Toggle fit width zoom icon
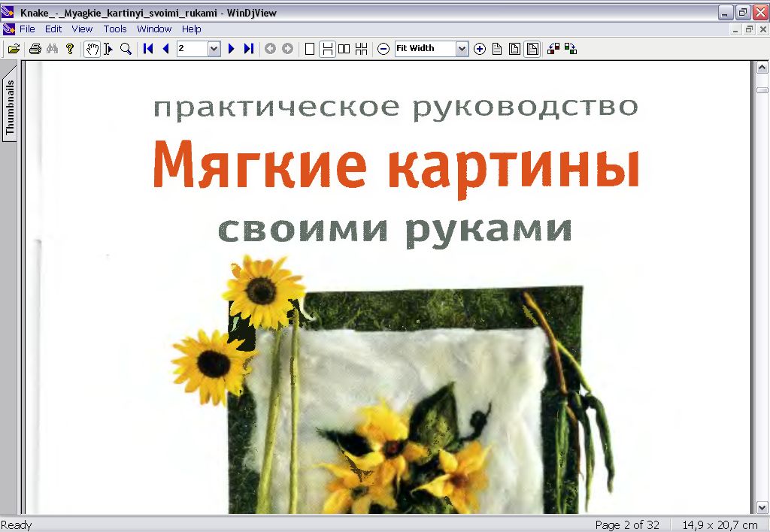 pos(532,49)
